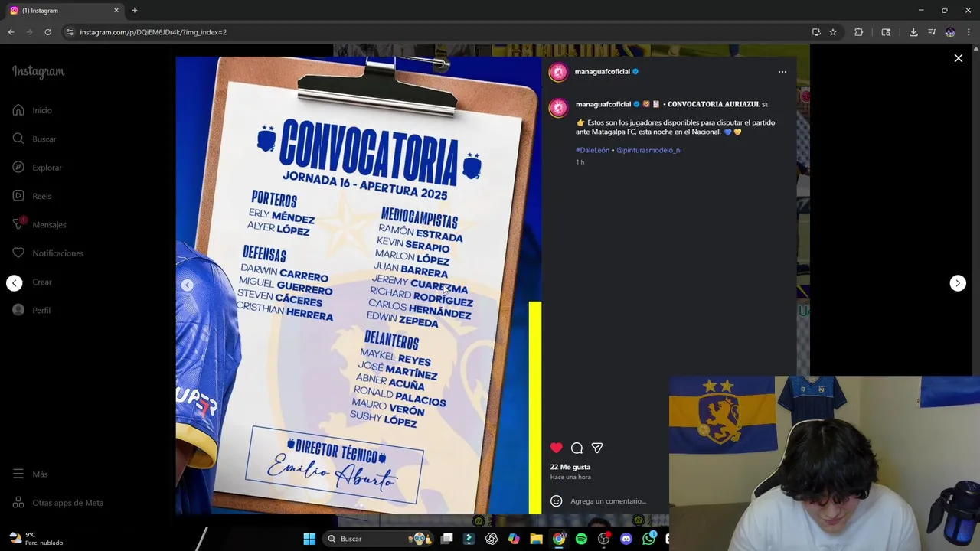Open the media controls icon in Chrome
Image resolution: width=980 pixels, height=551 pixels.
click(x=932, y=32)
